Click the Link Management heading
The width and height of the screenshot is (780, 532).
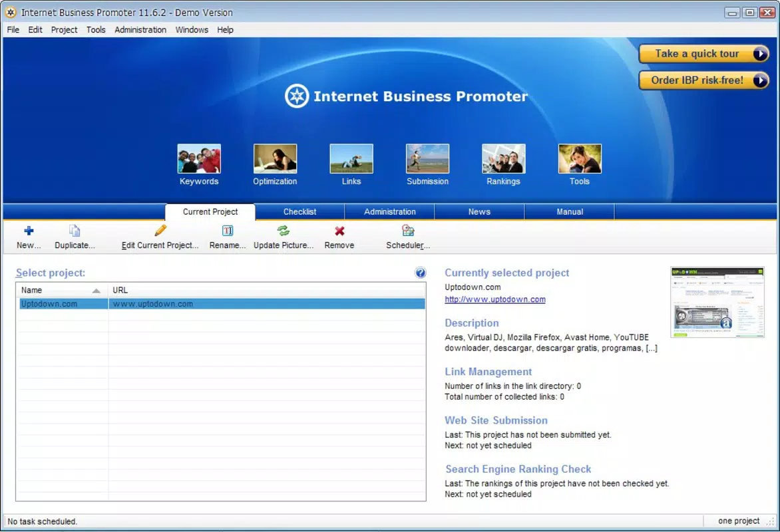tap(488, 372)
